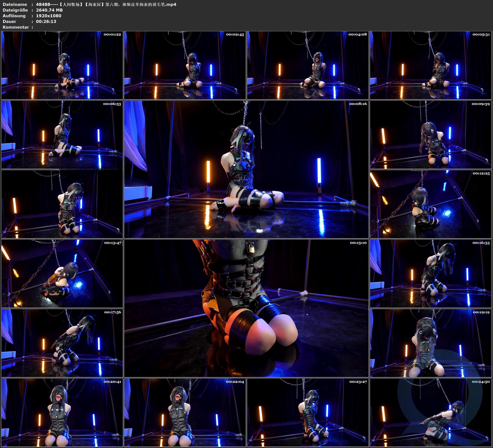Select the frame labeled 00:20:41

click(62, 412)
